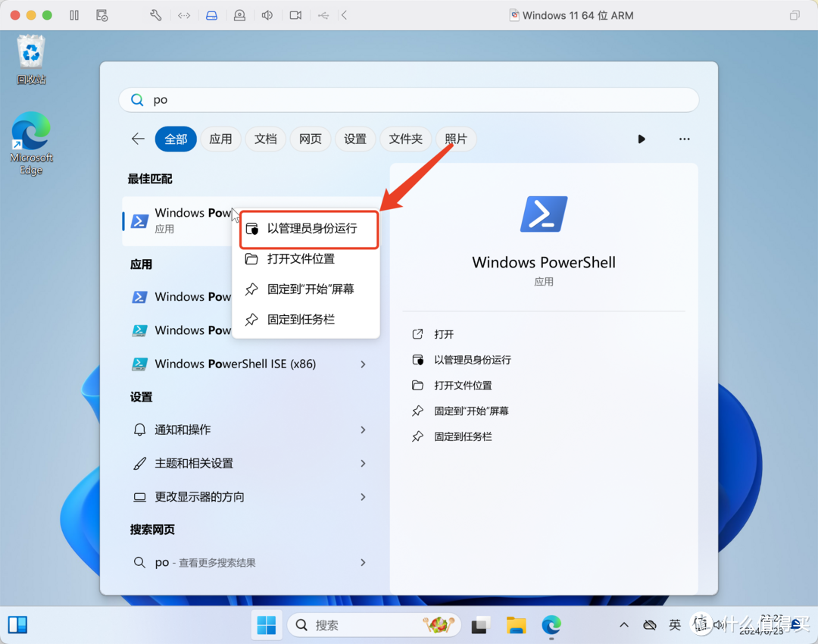Click the taskbar 搜索 search box
818x644 pixels.
pyautogui.click(x=374, y=625)
